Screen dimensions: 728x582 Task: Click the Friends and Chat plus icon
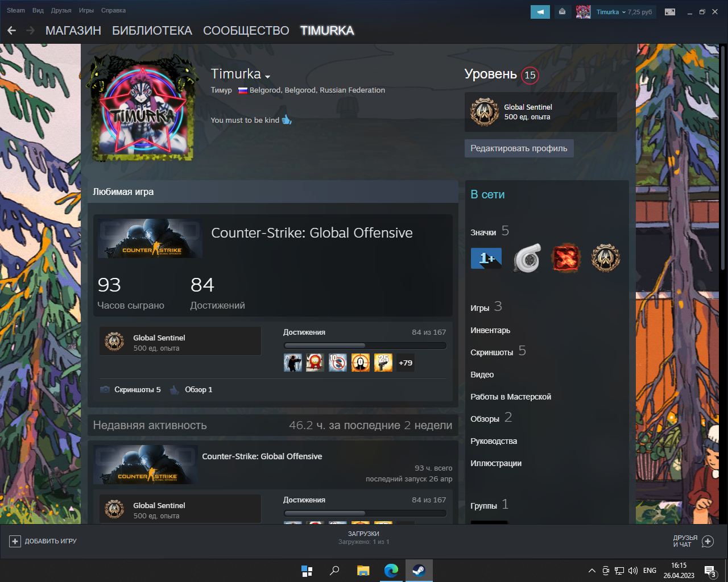coord(708,541)
